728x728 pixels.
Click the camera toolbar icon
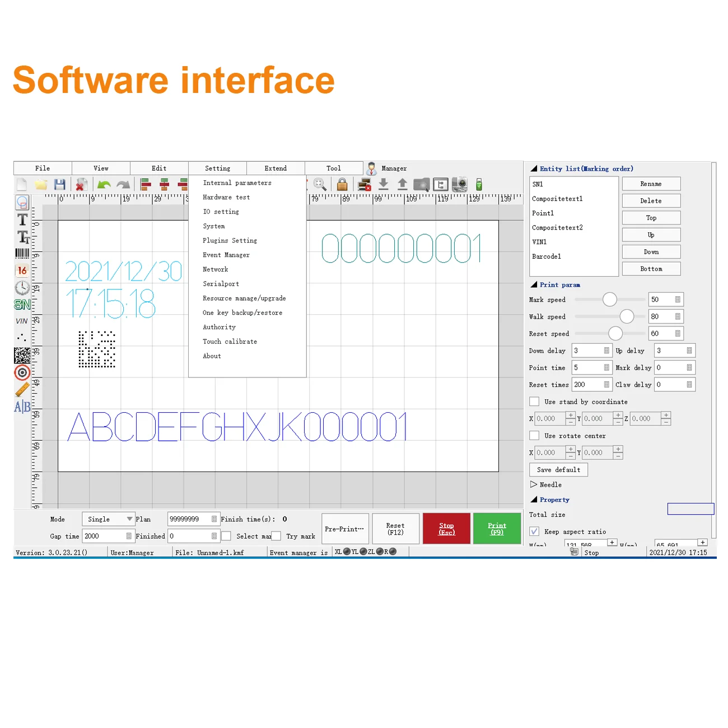tap(460, 184)
